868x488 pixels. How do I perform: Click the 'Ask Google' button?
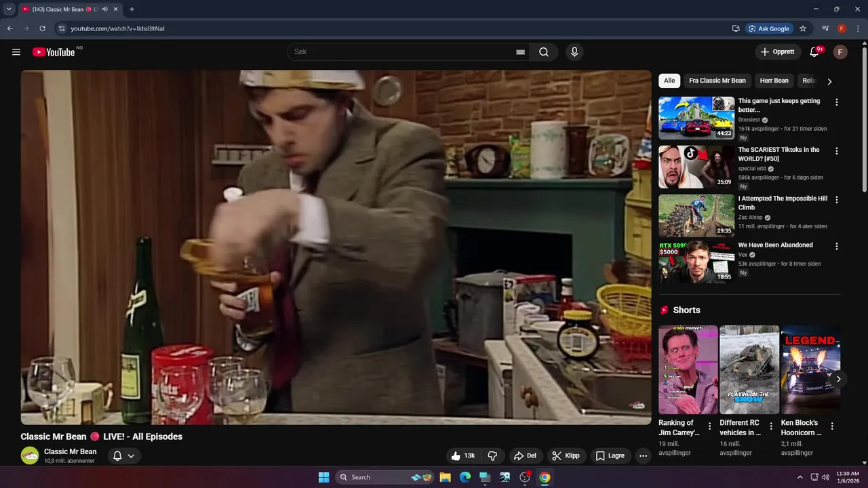(x=769, y=28)
